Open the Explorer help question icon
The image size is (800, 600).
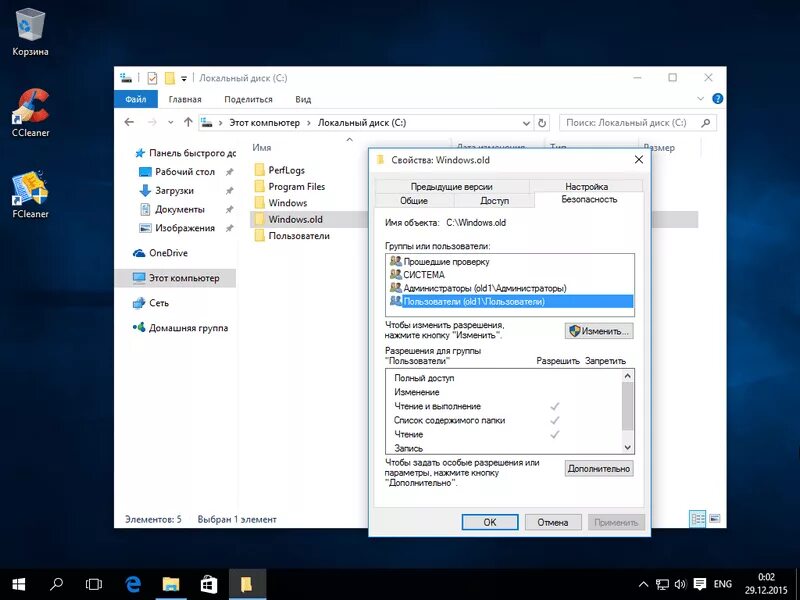[x=717, y=99]
